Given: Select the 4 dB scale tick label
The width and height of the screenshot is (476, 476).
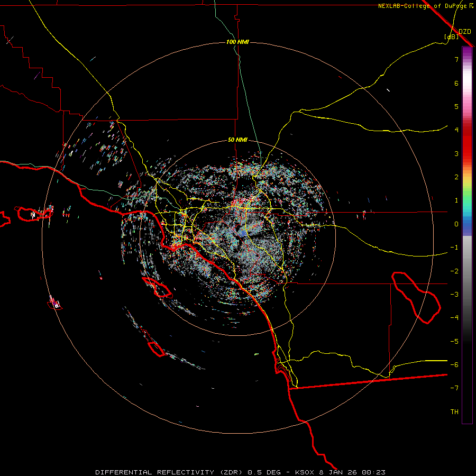Looking at the screenshot, I should (456, 130).
